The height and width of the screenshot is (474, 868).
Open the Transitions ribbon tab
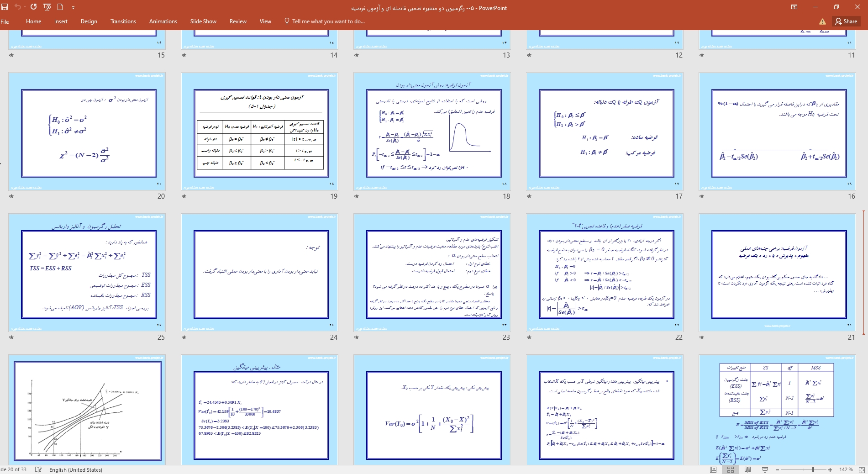tap(123, 21)
